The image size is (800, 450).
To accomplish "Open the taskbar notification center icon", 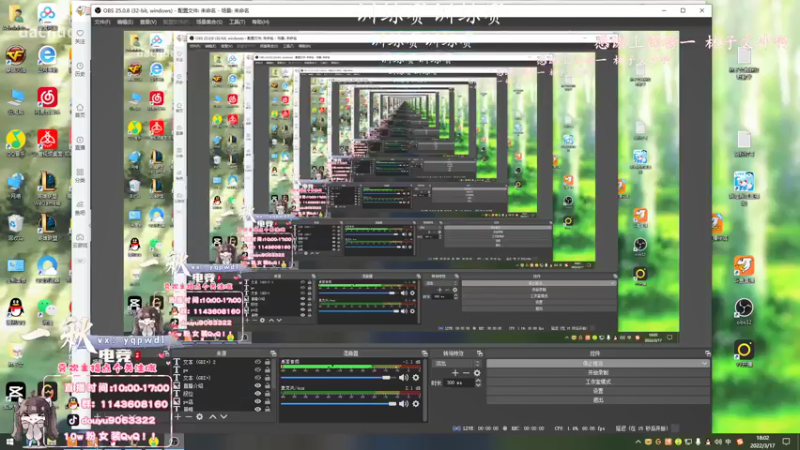I will point(786,442).
